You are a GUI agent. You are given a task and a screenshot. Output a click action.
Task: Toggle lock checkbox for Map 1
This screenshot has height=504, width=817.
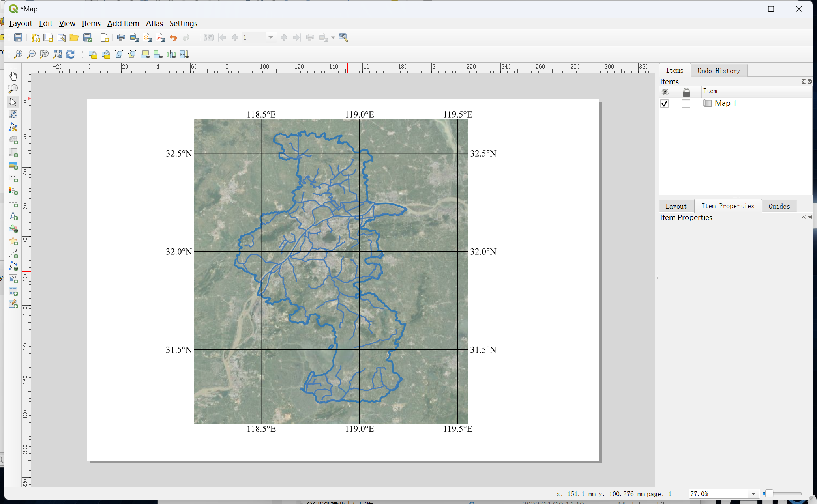point(686,103)
